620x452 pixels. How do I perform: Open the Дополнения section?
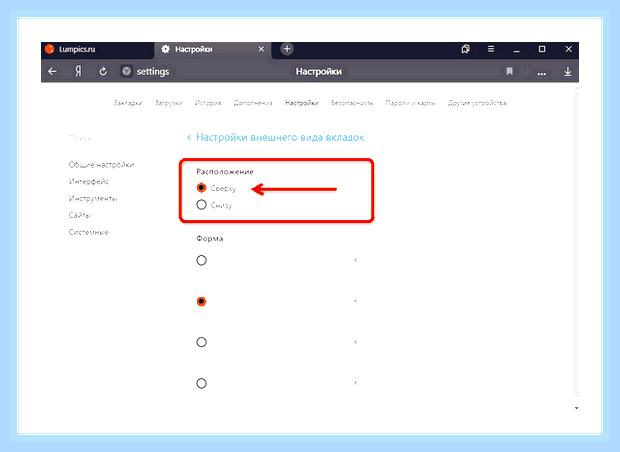point(253,103)
